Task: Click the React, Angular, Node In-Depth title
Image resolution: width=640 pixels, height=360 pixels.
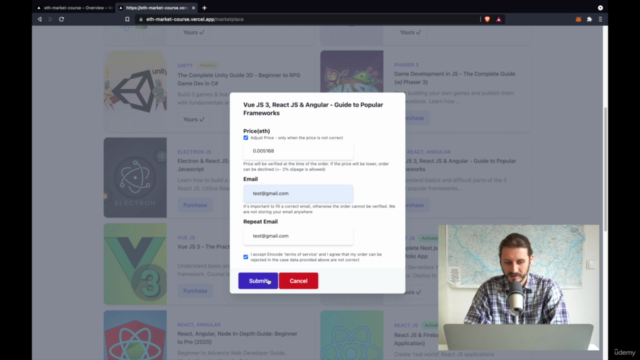Action: 237,338
